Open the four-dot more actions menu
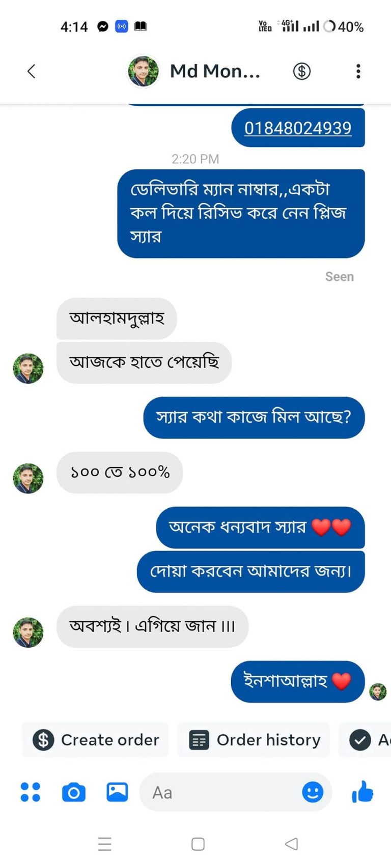This screenshot has width=391, height=868. [x=30, y=792]
